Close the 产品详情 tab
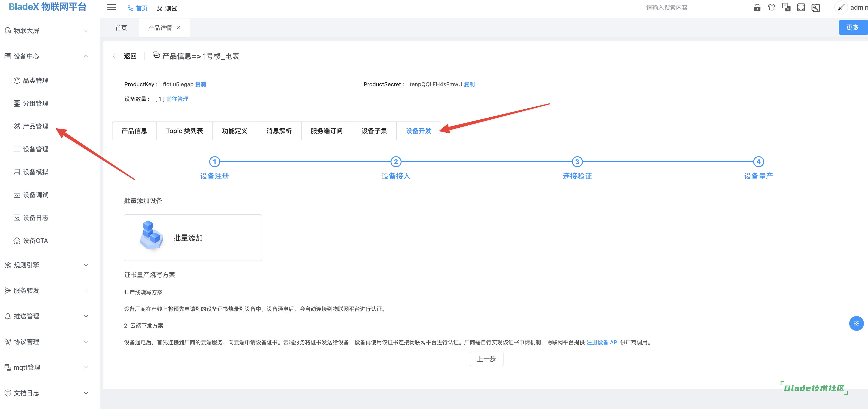868x409 pixels. click(x=179, y=28)
